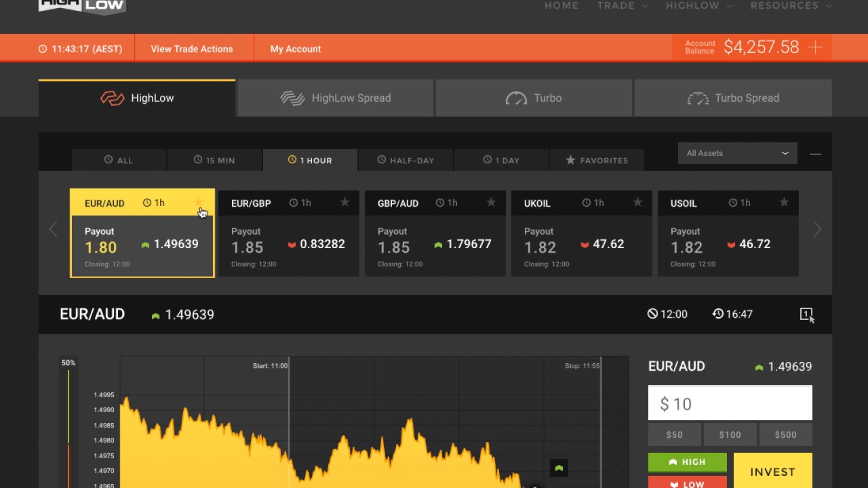Viewport: 868px width, 488px height.
Task: Switch to the Turbo tab
Action: click(x=534, y=98)
